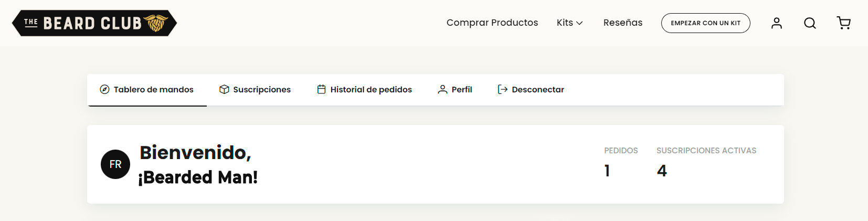Open the search magnifier icon
Image resolution: width=868 pixels, height=221 pixels.
(x=810, y=23)
